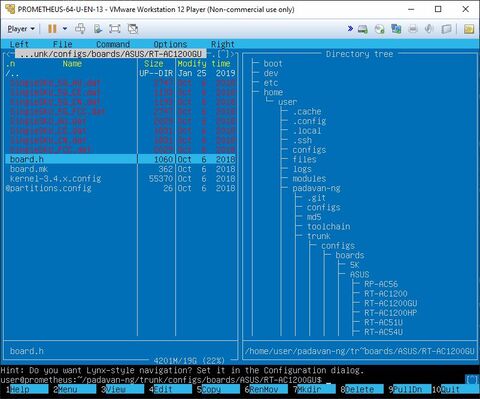Open the Options menu

[x=170, y=44]
